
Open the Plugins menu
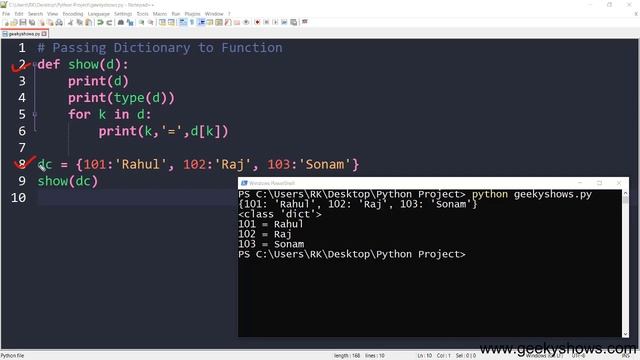(x=192, y=14)
